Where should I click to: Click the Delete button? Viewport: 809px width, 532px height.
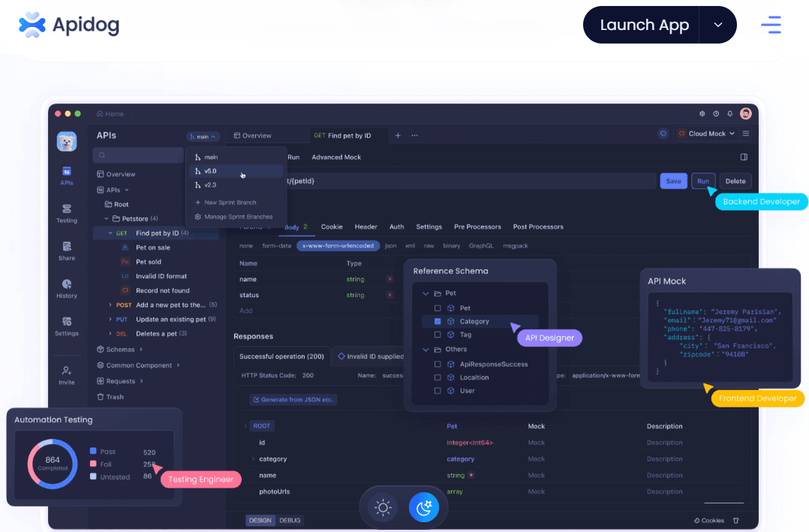pyautogui.click(x=735, y=181)
